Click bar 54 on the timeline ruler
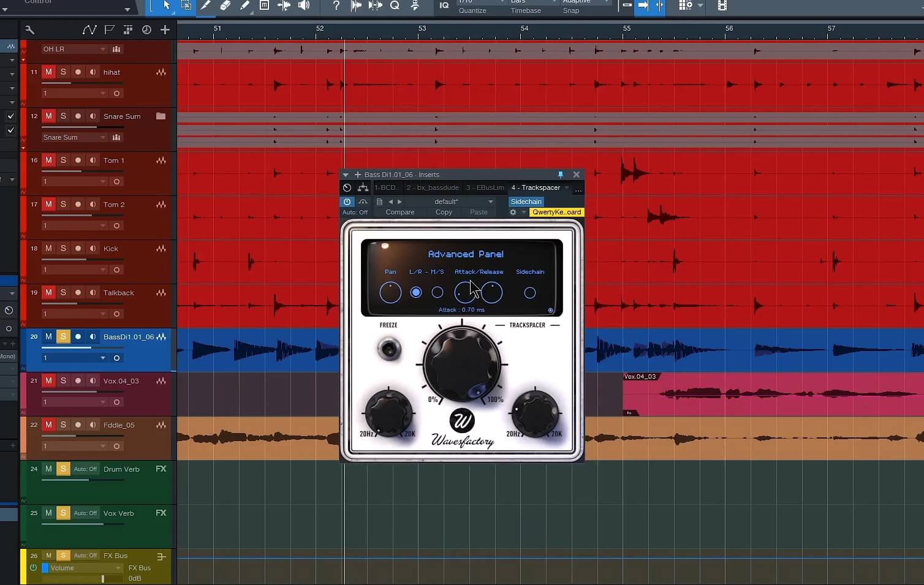924x585 pixels. coord(524,28)
